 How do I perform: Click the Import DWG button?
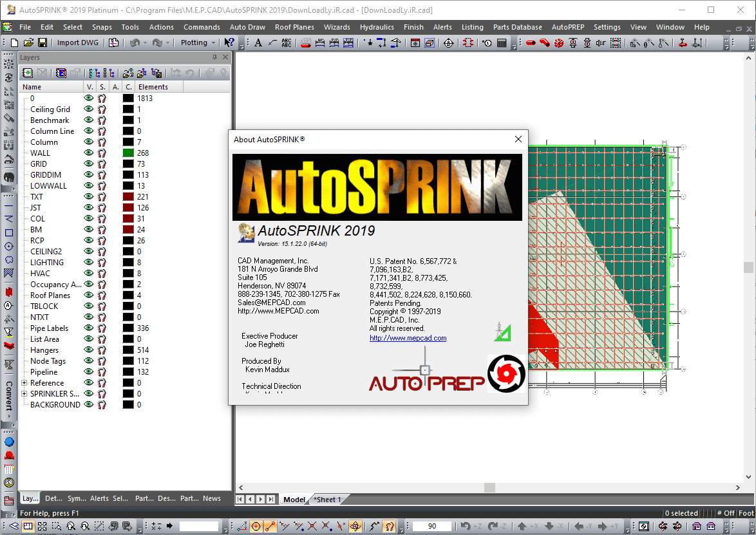pyautogui.click(x=77, y=42)
